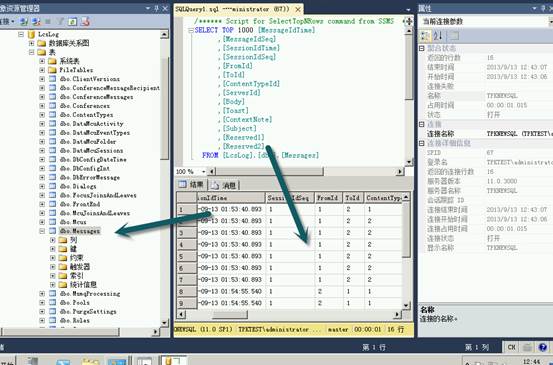Open the Server Manager taskbar icon
The height and width of the screenshot is (365, 553).
pyautogui.click(x=33, y=361)
